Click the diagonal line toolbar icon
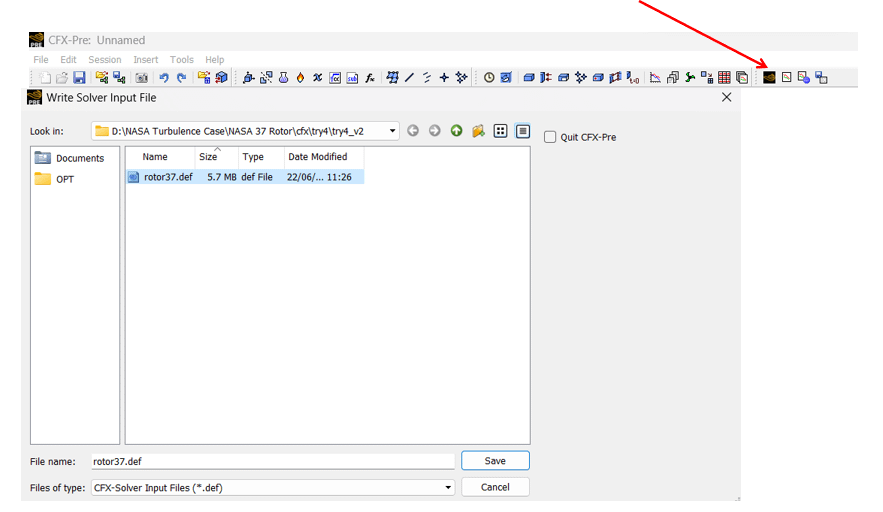Image resolution: width=883 pixels, height=512 pixels. click(x=410, y=78)
